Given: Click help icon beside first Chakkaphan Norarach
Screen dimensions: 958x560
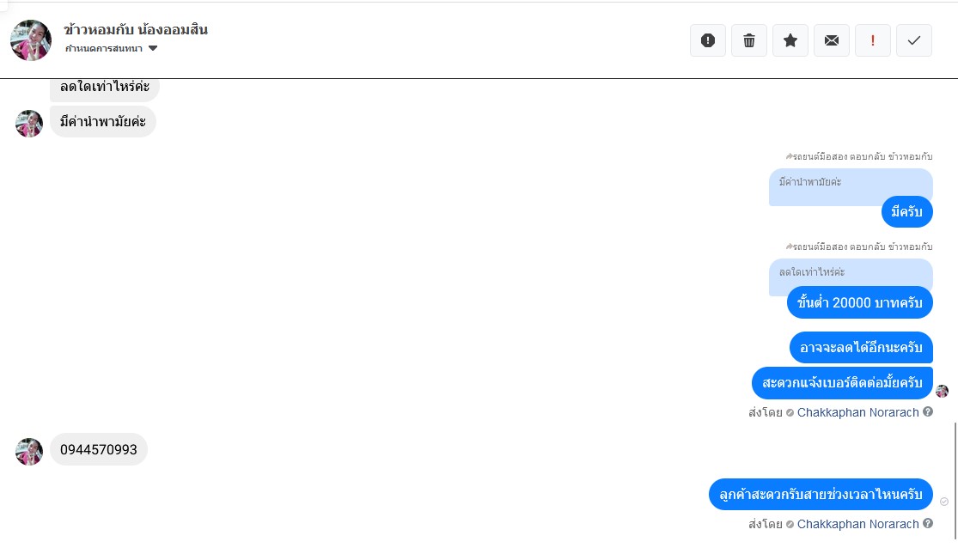Looking at the screenshot, I should pyautogui.click(x=928, y=411).
